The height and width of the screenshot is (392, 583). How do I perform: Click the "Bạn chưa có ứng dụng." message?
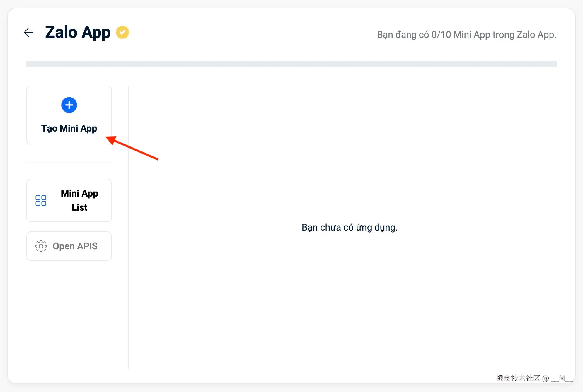pos(350,227)
